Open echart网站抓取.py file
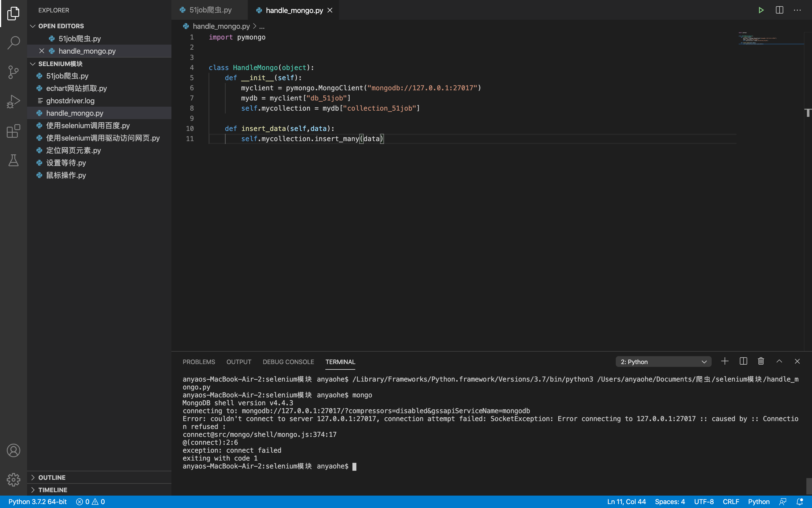Viewport: 812px width, 508px height. 99,88
